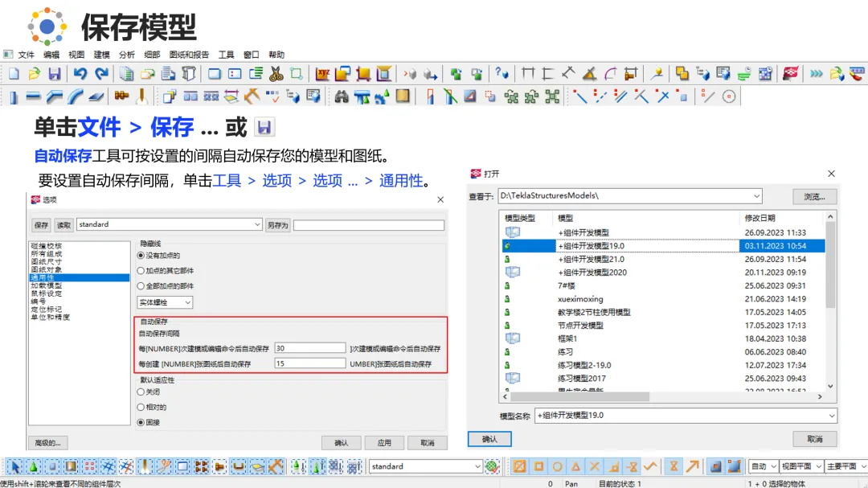This screenshot has height=488, width=868.
Task: Select the angle measure tool
Action: pos(590,74)
